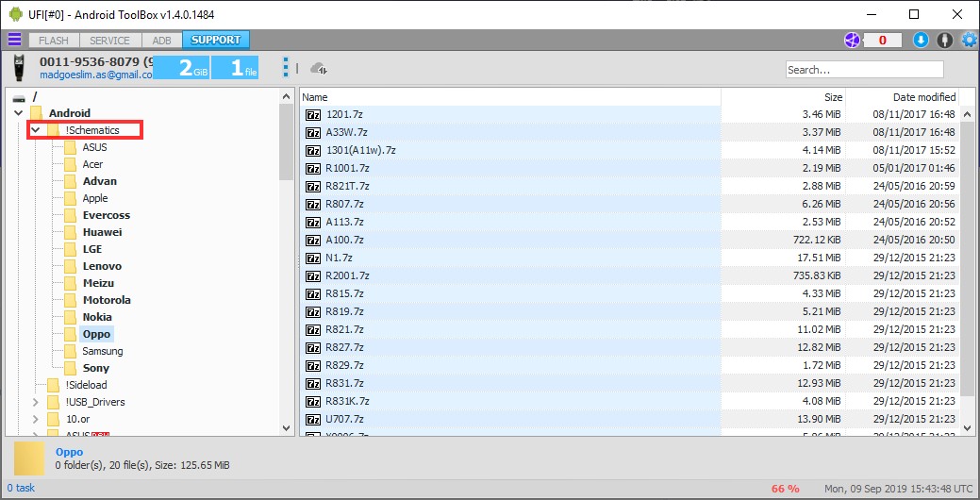This screenshot has height=500, width=980.
Task: Select the !Schematics folder
Action: [x=92, y=130]
